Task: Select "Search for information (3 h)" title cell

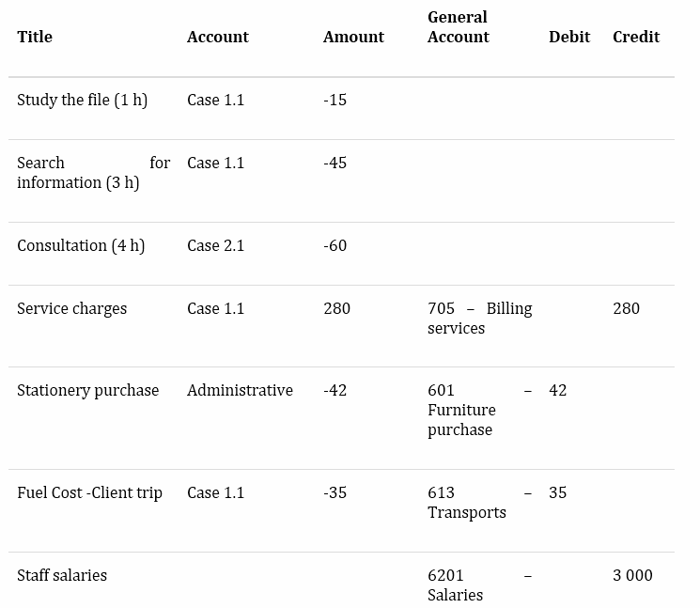Action: (x=93, y=172)
